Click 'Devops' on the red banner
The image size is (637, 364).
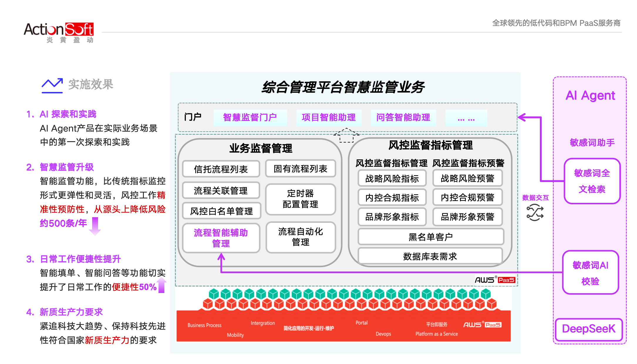pyautogui.click(x=383, y=334)
